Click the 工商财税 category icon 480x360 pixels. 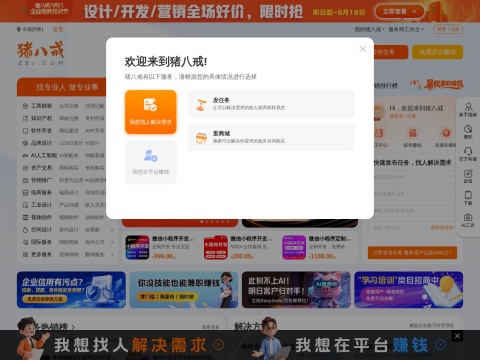pos(25,106)
